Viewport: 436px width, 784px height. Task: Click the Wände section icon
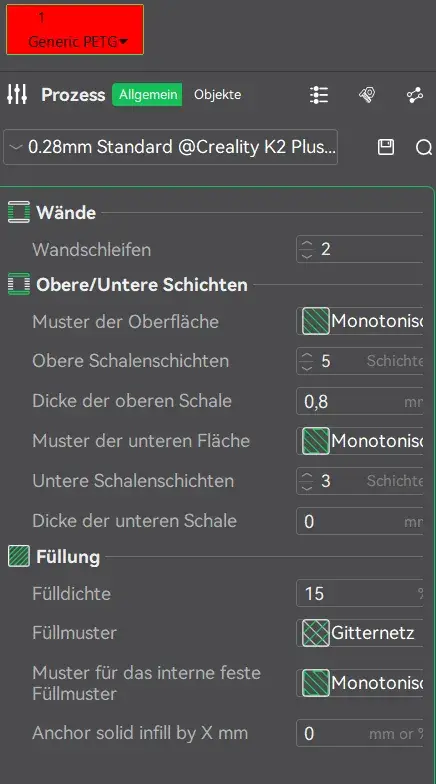point(18,212)
